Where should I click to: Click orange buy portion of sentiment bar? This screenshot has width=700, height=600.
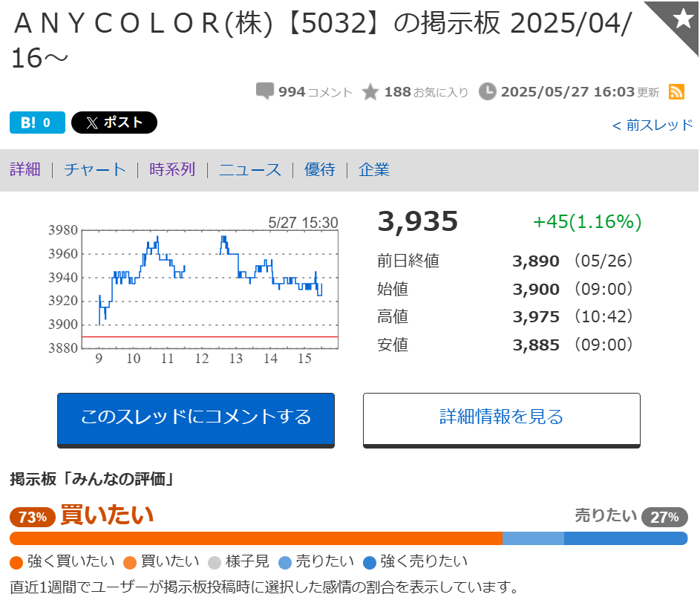pos(256,538)
